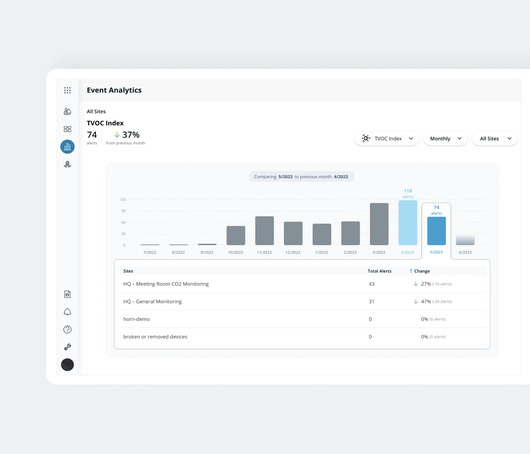530x454 pixels.
Task: Open the wrench settings sidebar icon
Action: tap(67, 347)
